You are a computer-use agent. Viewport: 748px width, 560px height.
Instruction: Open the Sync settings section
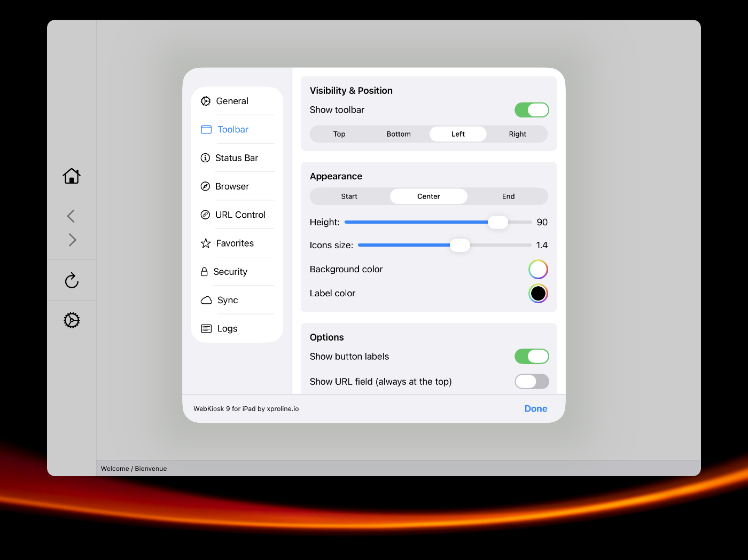(227, 300)
